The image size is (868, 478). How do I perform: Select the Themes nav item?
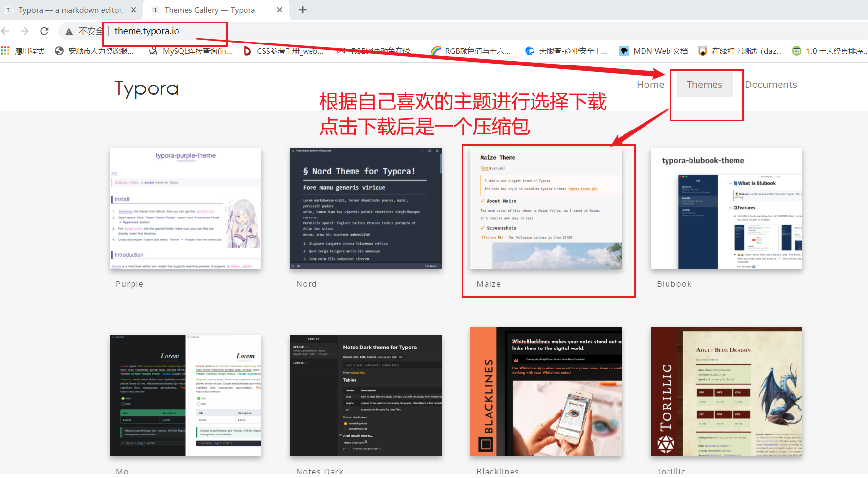[704, 85]
